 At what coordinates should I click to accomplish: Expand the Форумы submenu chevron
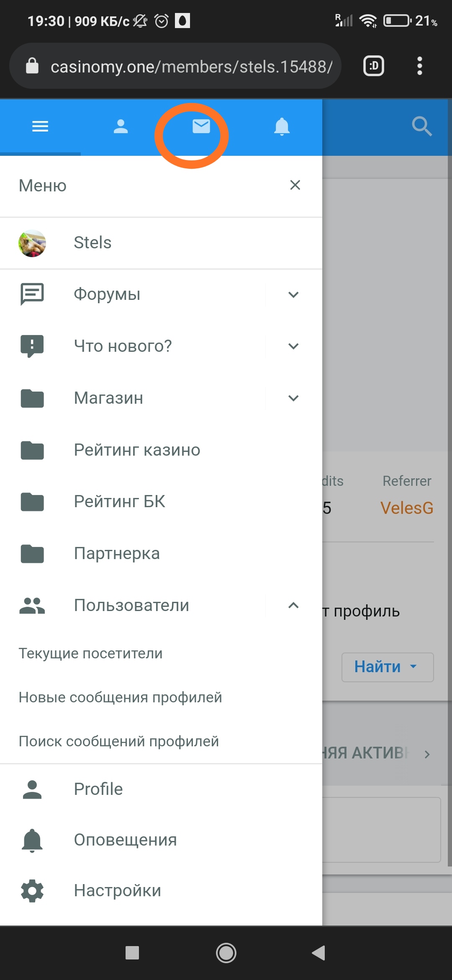coord(293,294)
